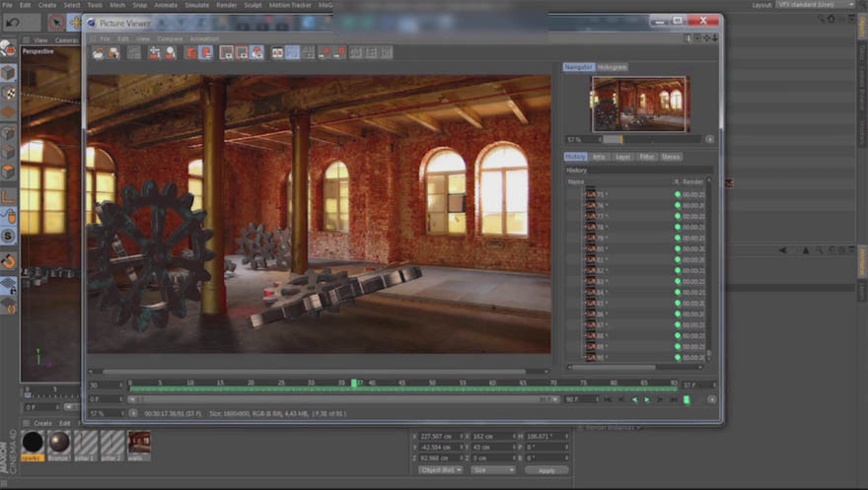868x490 pixels.
Task: Open the Animation menu in Picture Viewer
Action: 204,38
